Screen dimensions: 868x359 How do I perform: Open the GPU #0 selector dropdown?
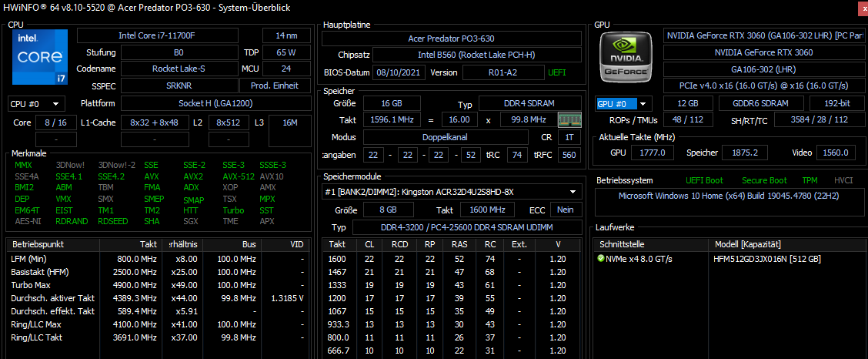tap(624, 103)
